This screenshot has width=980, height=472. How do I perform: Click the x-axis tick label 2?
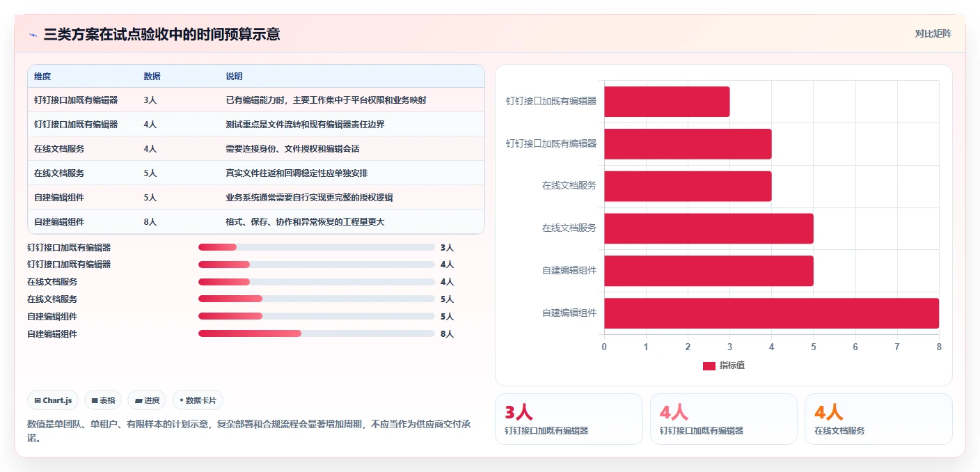pos(688,347)
